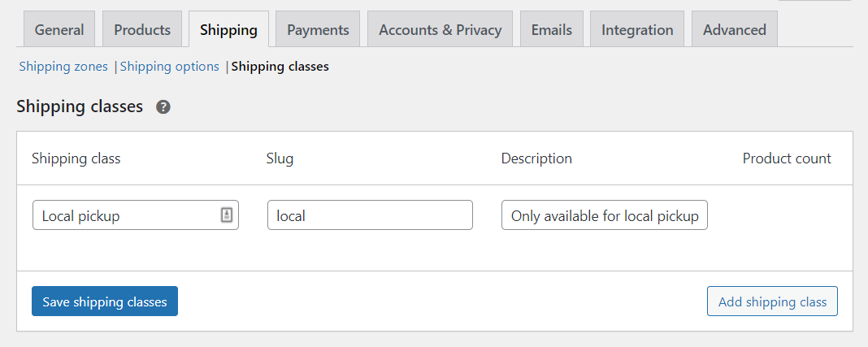
Task: Click the Shipping classes help tooltip icon
Action: click(163, 107)
